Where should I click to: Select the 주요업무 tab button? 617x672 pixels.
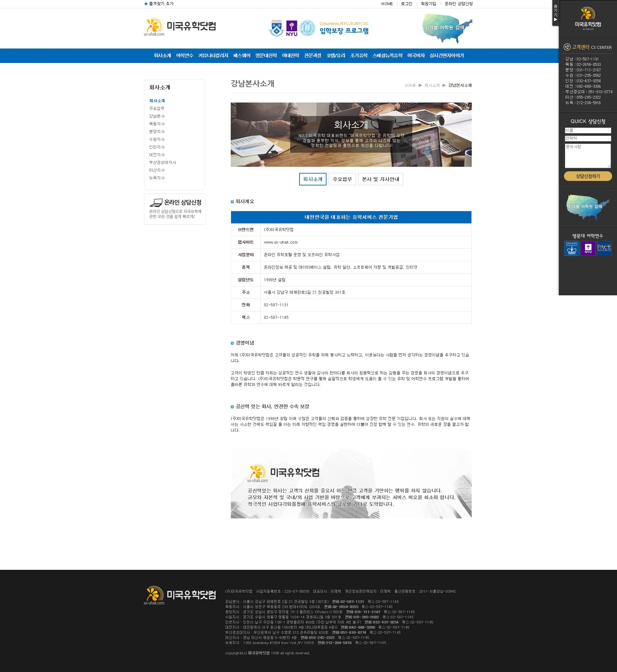pos(342,179)
